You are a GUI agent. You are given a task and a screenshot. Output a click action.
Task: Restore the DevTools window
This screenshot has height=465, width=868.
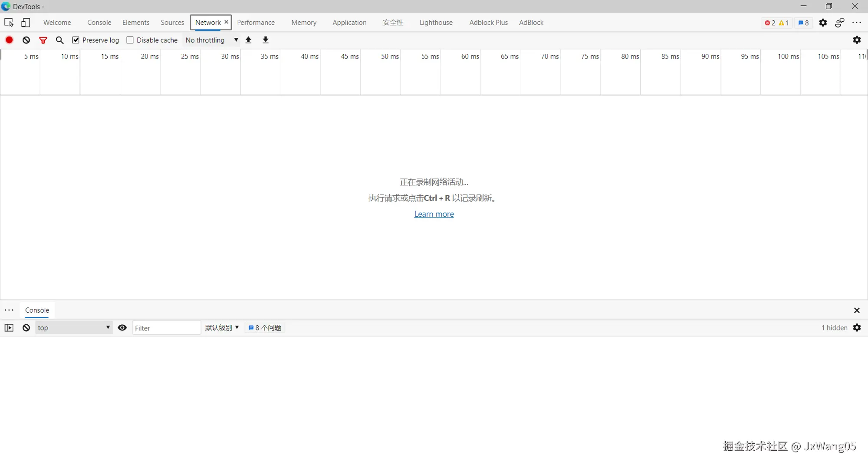(x=829, y=6)
